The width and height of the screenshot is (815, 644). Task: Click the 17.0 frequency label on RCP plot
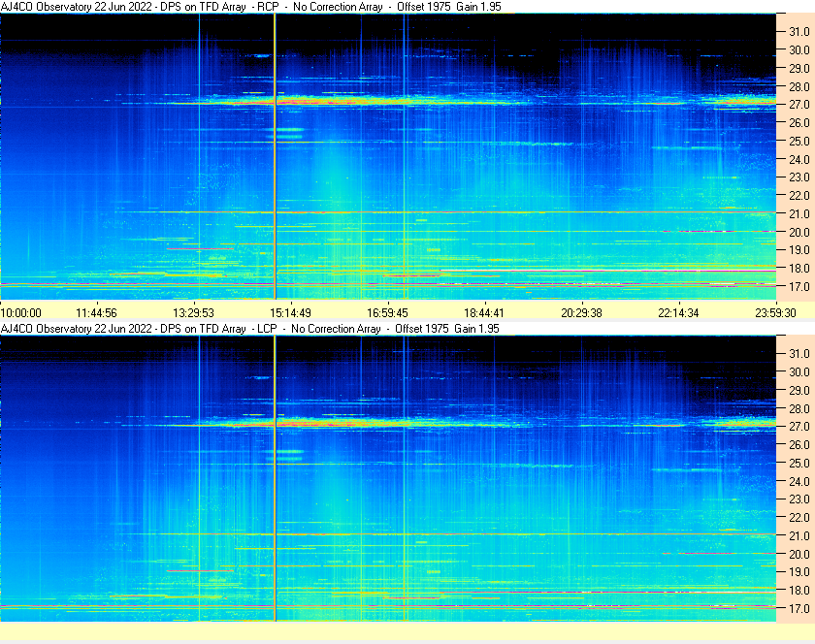pos(799,286)
